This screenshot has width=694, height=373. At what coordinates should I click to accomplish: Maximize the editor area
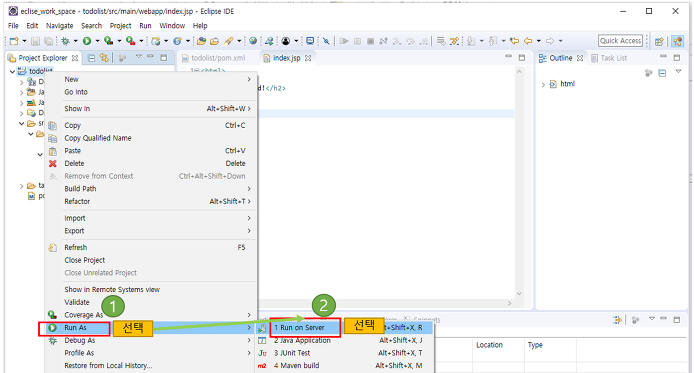[522, 58]
